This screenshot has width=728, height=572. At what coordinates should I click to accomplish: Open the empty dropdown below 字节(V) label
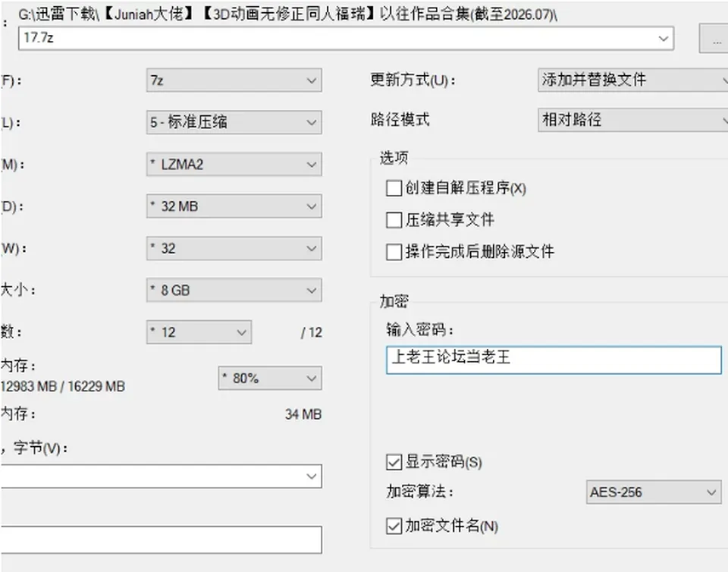coord(161,476)
